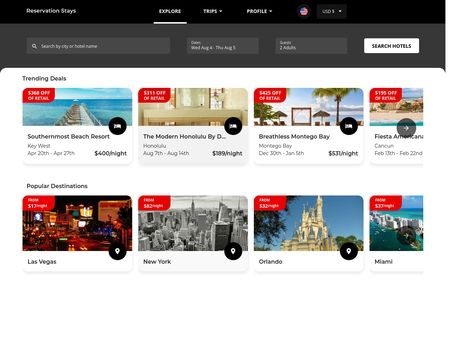The height and width of the screenshot is (360, 450).
Task: Click the bed icon on Breathless Montego Bay card
Action: pos(349,126)
